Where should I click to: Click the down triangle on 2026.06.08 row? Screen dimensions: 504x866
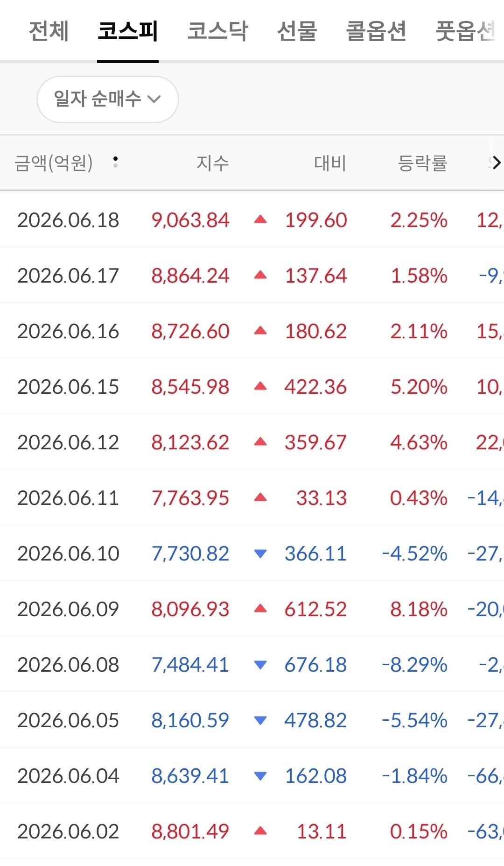(260, 665)
